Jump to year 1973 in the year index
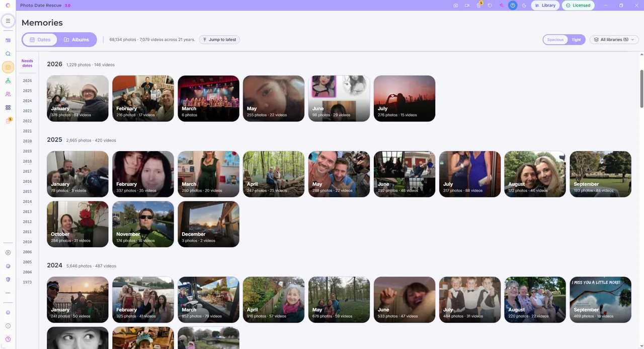644x349 pixels. pyautogui.click(x=27, y=282)
